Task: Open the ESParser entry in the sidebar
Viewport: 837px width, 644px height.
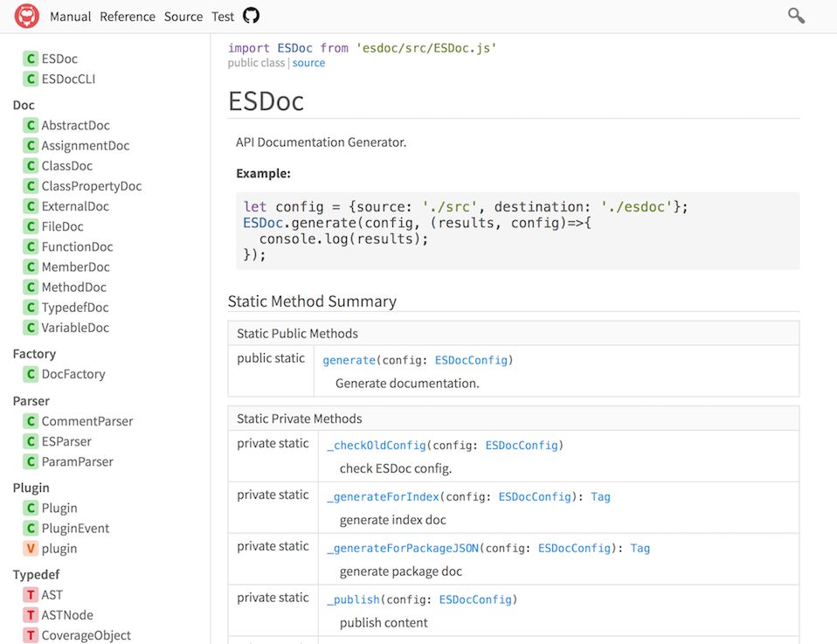Action: pyautogui.click(x=66, y=440)
